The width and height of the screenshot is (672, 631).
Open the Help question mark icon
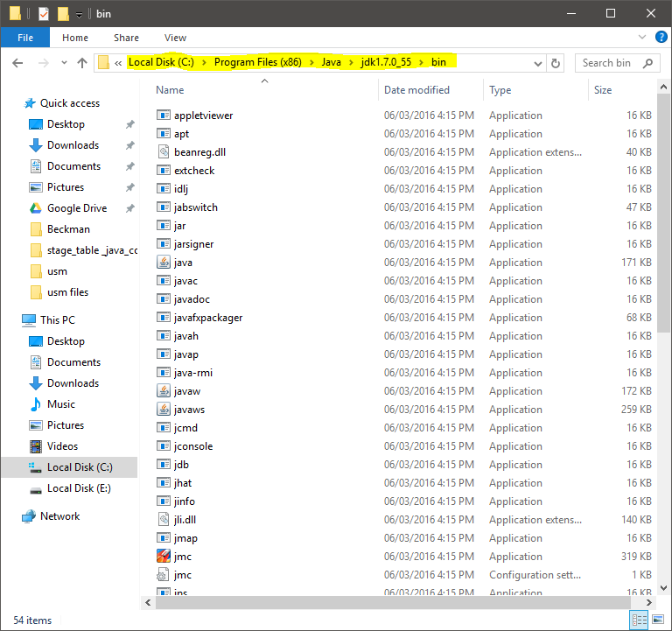[x=661, y=38]
